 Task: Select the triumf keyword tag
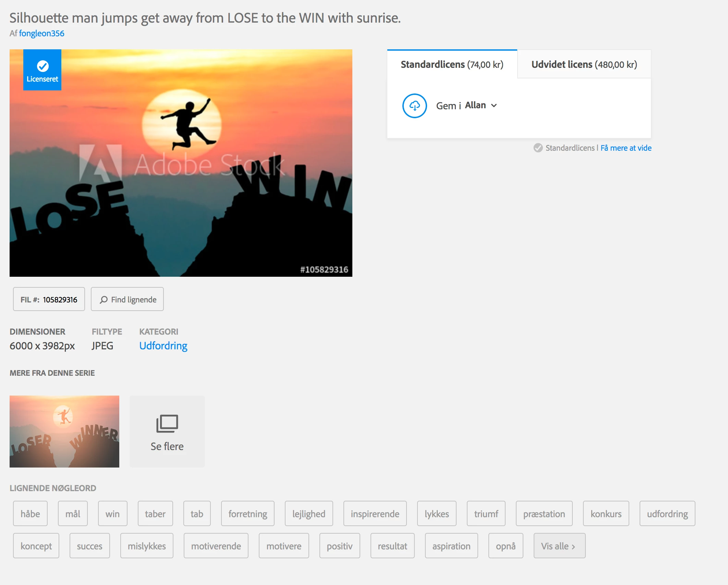pos(486,514)
